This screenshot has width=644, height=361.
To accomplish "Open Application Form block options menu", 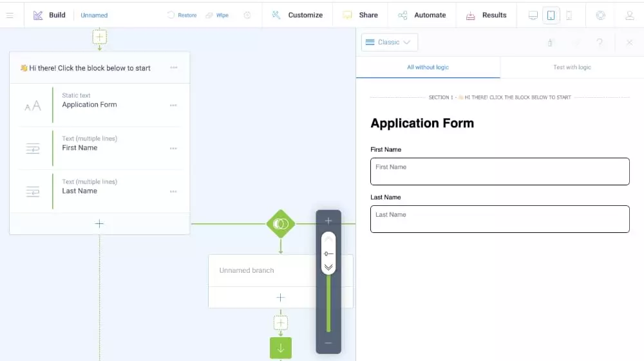I will click(173, 106).
